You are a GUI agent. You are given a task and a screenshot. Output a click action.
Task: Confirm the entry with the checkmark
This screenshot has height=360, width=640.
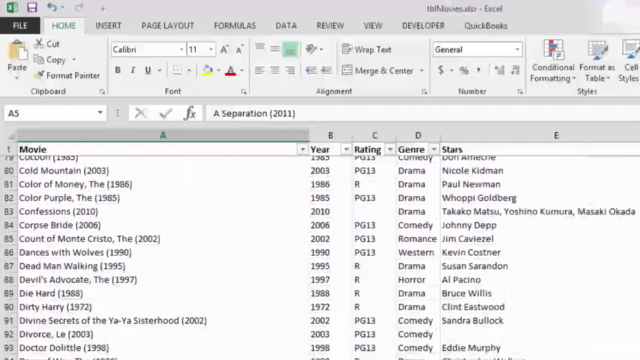(165, 113)
